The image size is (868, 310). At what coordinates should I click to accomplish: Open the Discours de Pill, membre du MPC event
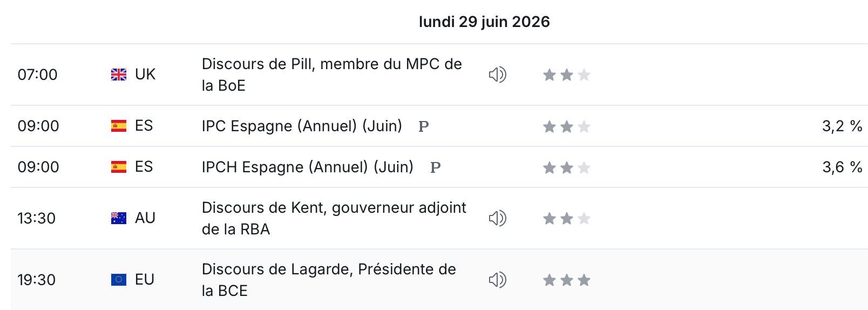click(x=332, y=75)
